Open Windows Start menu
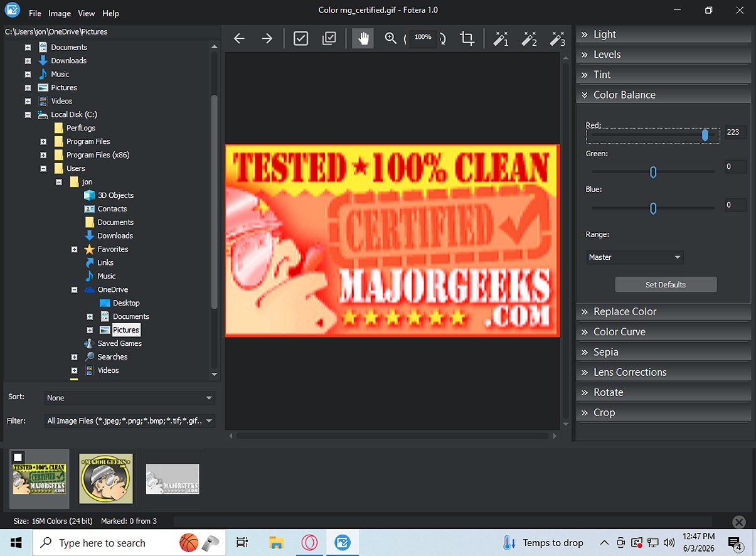 pos(16,543)
